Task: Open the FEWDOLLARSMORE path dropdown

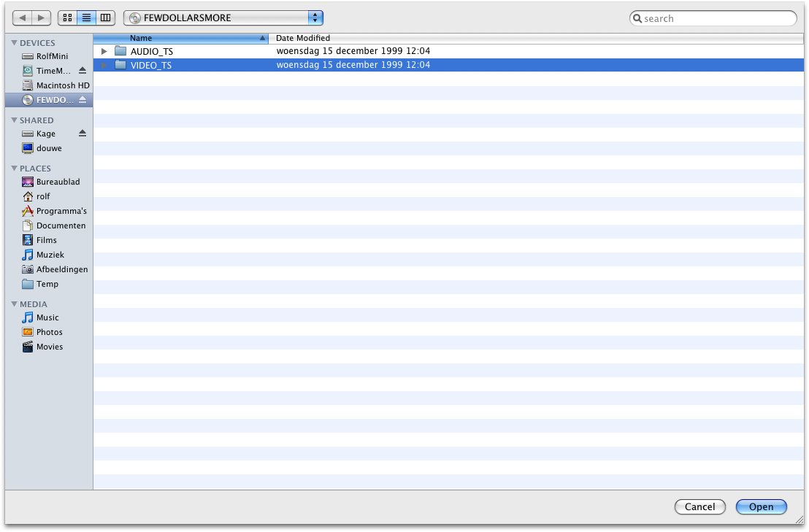Action: click(x=223, y=18)
